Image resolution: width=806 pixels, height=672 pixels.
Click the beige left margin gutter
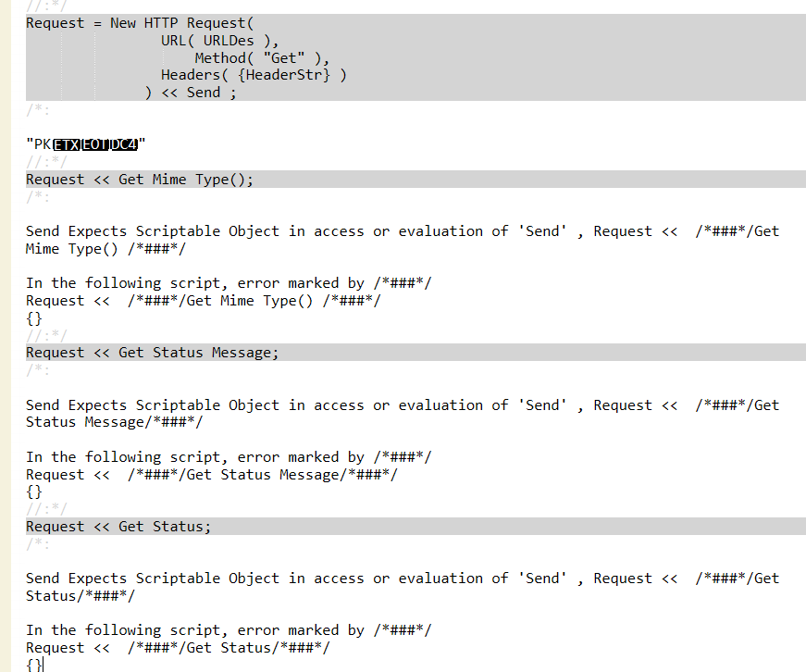(x=6, y=336)
